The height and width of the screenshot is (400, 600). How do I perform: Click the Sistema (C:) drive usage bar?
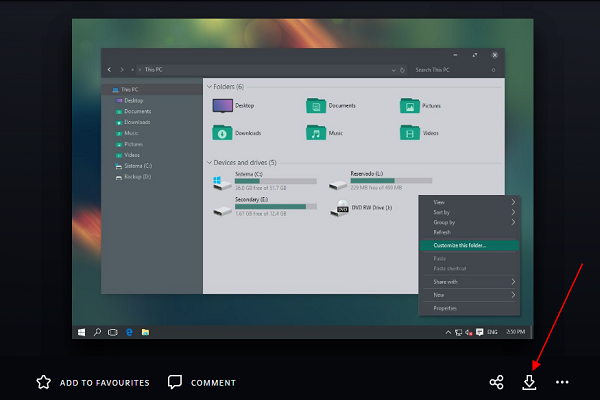(x=275, y=181)
